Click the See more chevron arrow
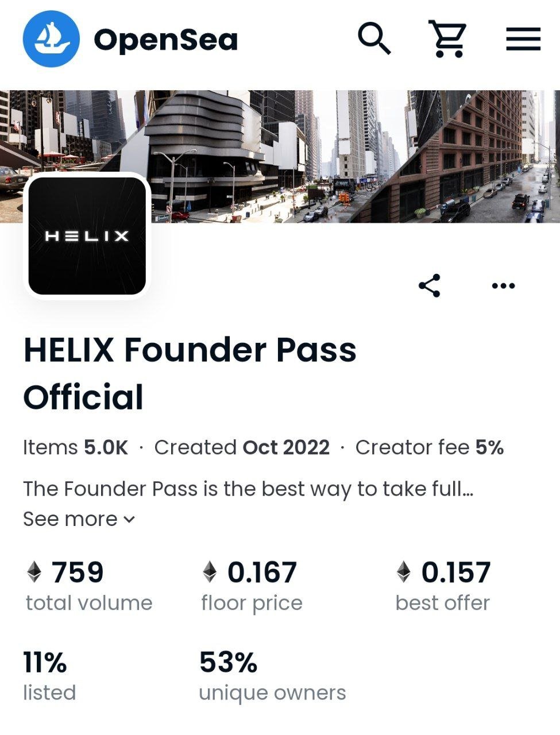The height and width of the screenshot is (735, 560). point(129,520)
